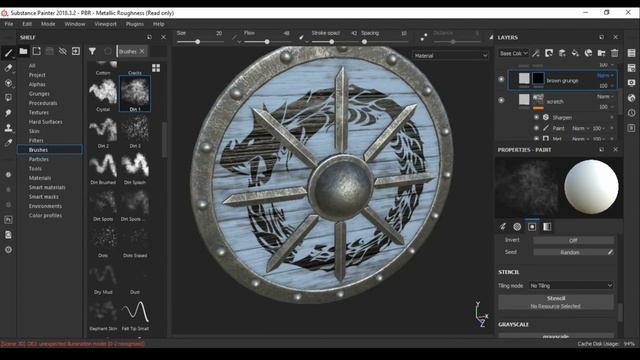640x360 pixels.
Task: Open brown grunge blend mode dropdown
Action: (605, 76)
